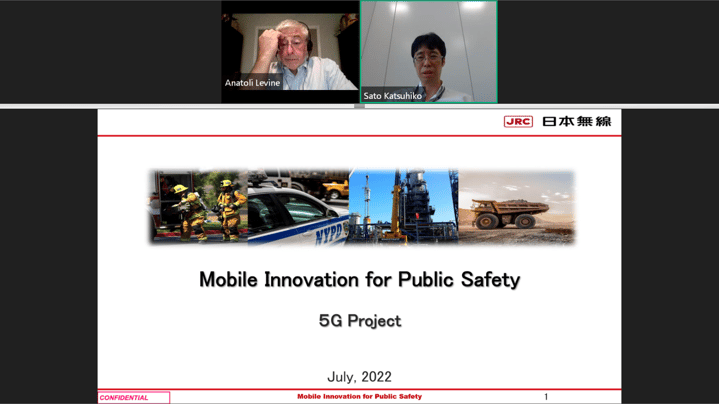The image size is (719, 404).
Task: Click the 日本無線 company name text
Action: [577, 121]
